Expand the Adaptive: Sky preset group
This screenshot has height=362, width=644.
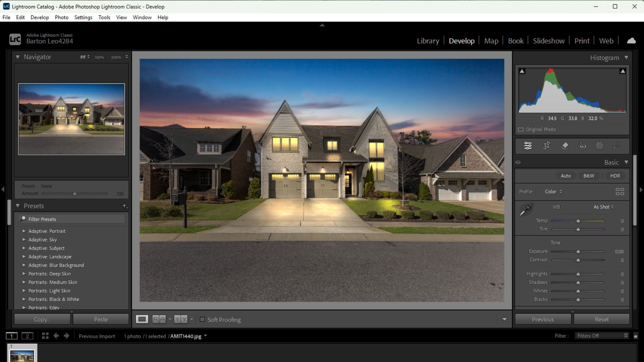point(24,240)
